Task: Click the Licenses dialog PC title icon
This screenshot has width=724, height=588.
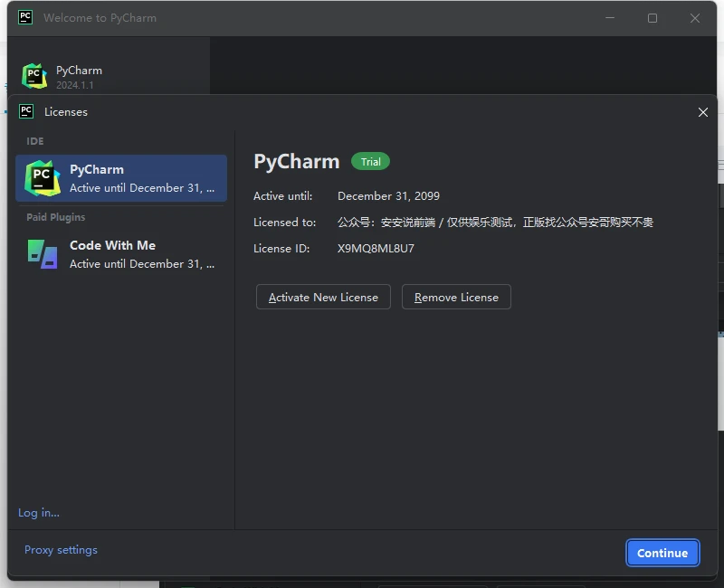Action: [26, 111]
